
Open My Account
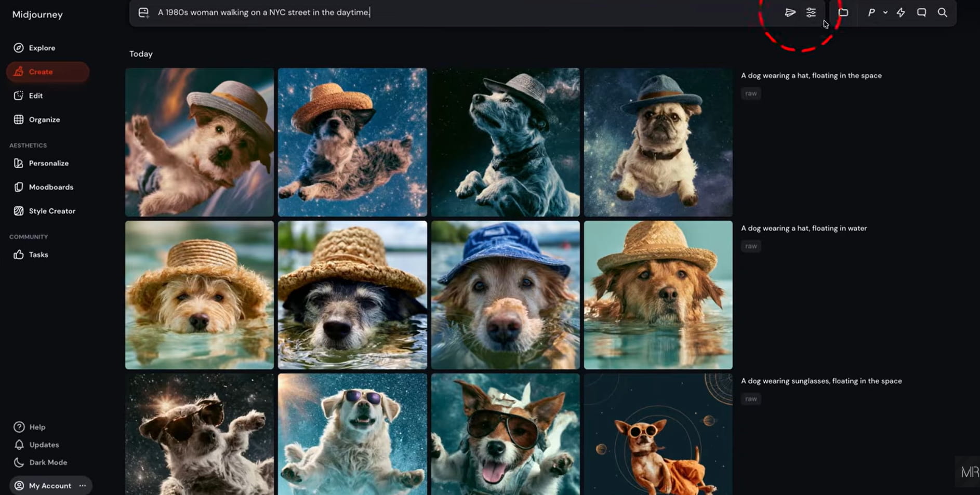pyautogui.click(x=50, y=486)
